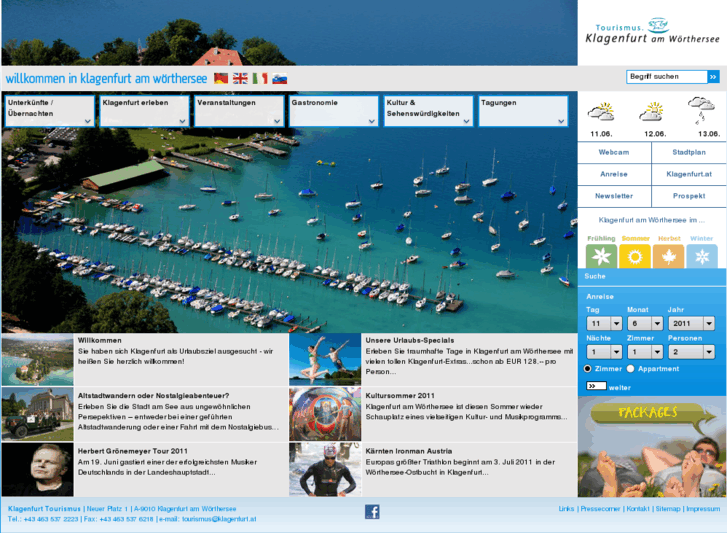The image size is (727, 545).
Task: Expand Kultur & Sehenswürdigkeiten menu
Action: 428,111
